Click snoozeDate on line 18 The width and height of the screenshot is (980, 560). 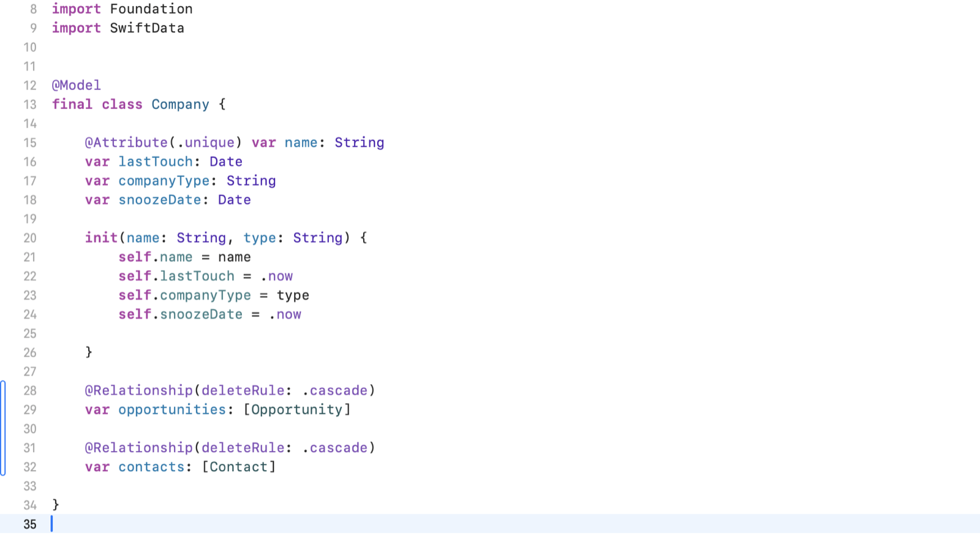[160, 200]
